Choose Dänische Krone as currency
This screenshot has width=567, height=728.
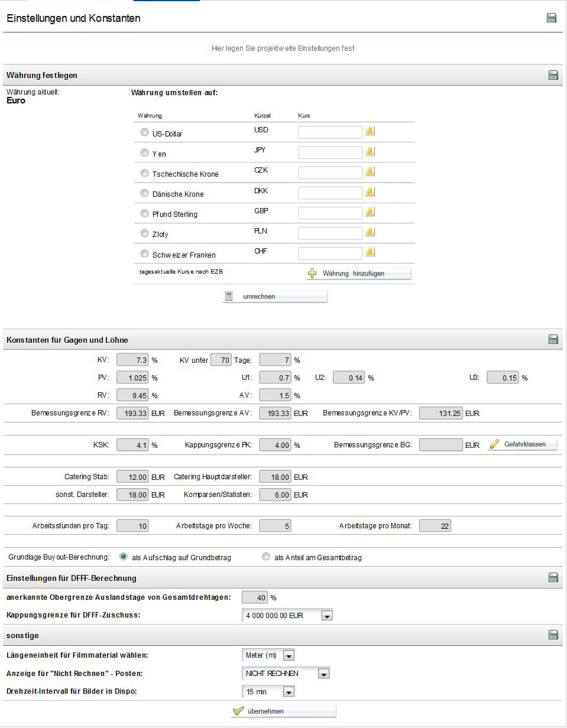tap(144, 193)
